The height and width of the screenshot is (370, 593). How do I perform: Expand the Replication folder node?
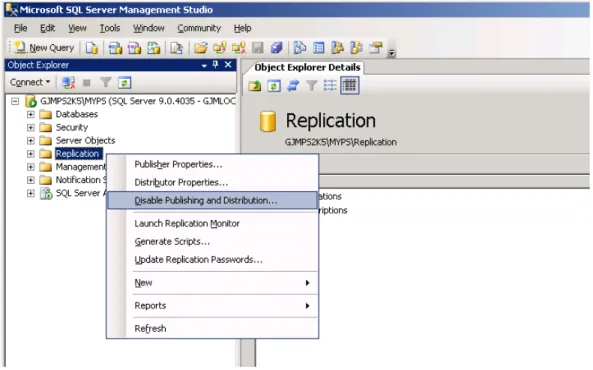pos(31,154)
